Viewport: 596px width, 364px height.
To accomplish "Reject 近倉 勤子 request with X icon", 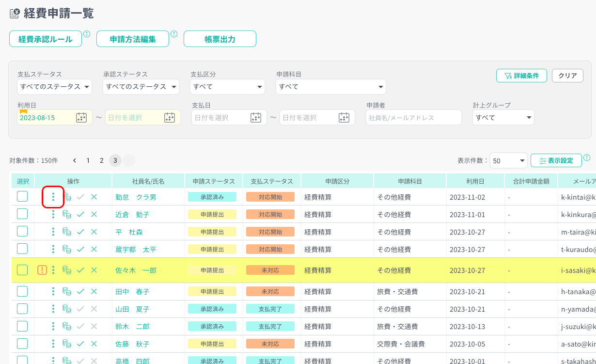I will tap(94, 214).
